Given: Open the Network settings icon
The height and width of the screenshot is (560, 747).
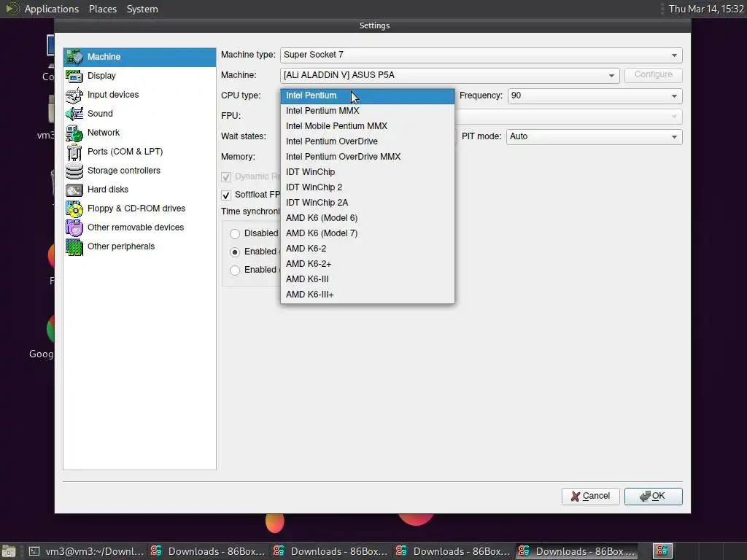Looking at the screenshot, I should [x=74, y=133].
